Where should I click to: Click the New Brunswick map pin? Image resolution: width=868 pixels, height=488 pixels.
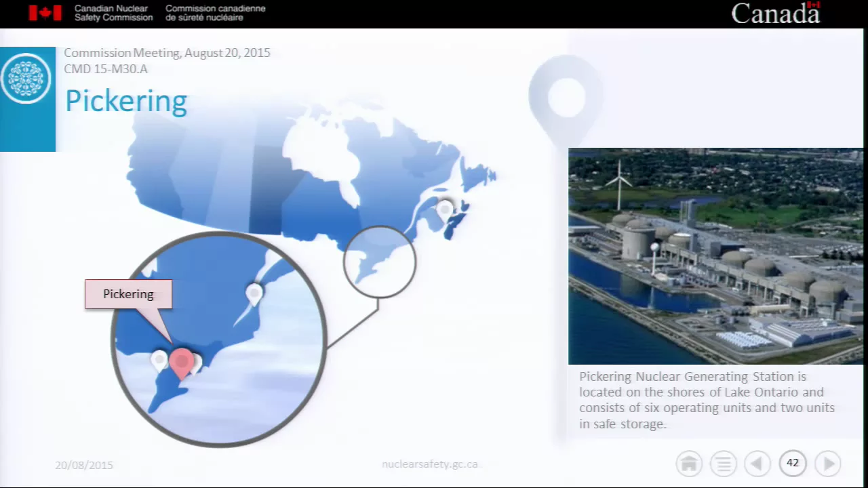pyautogui.click(x=445, y=210)
